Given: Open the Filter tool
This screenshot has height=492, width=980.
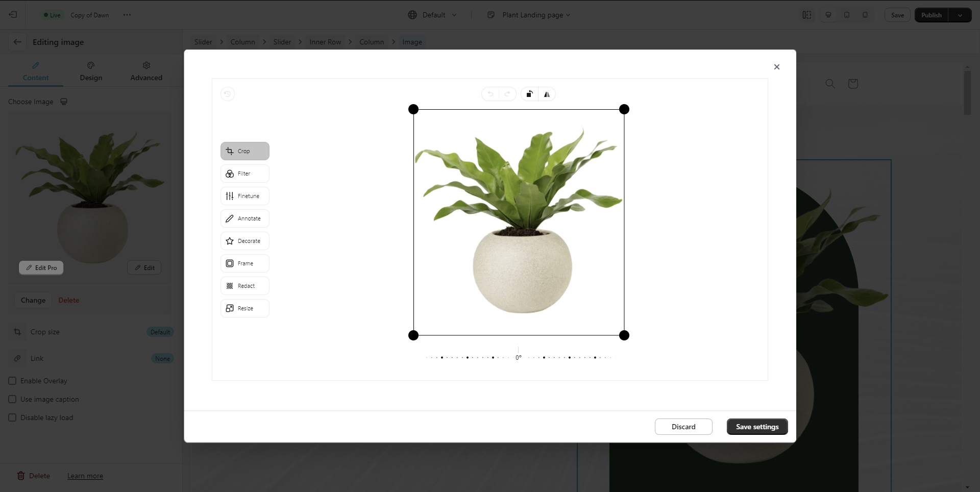Looking at the screenshot, I should [244, 174].
